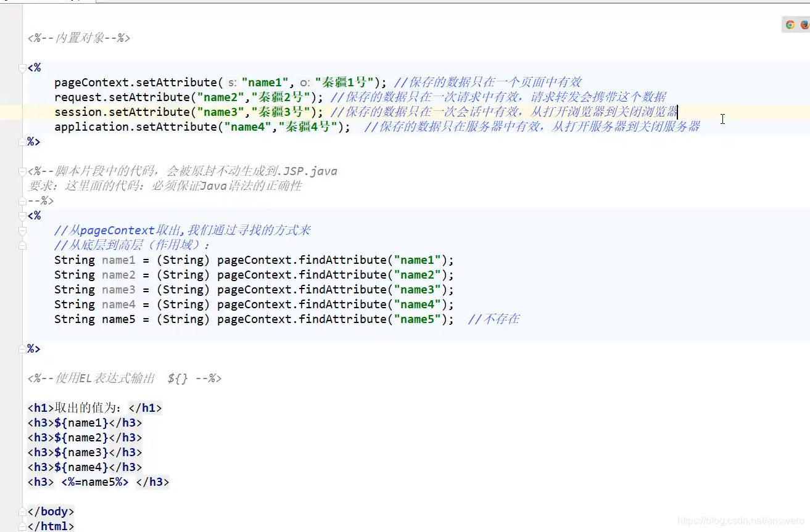Screen dimensions: 810x532
Task: Fold the //从pageContext取出 comment lines
Action: pos(23,231)
